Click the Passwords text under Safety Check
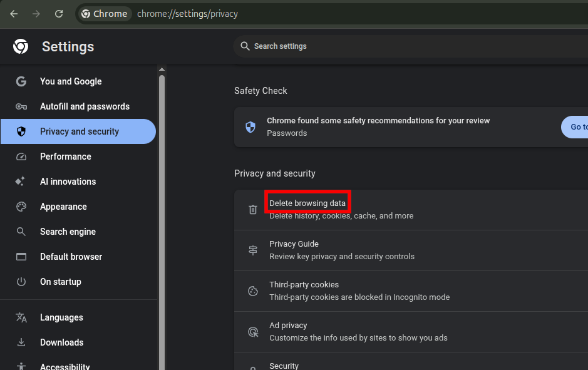Screen dimensions: 588x370 287,133
